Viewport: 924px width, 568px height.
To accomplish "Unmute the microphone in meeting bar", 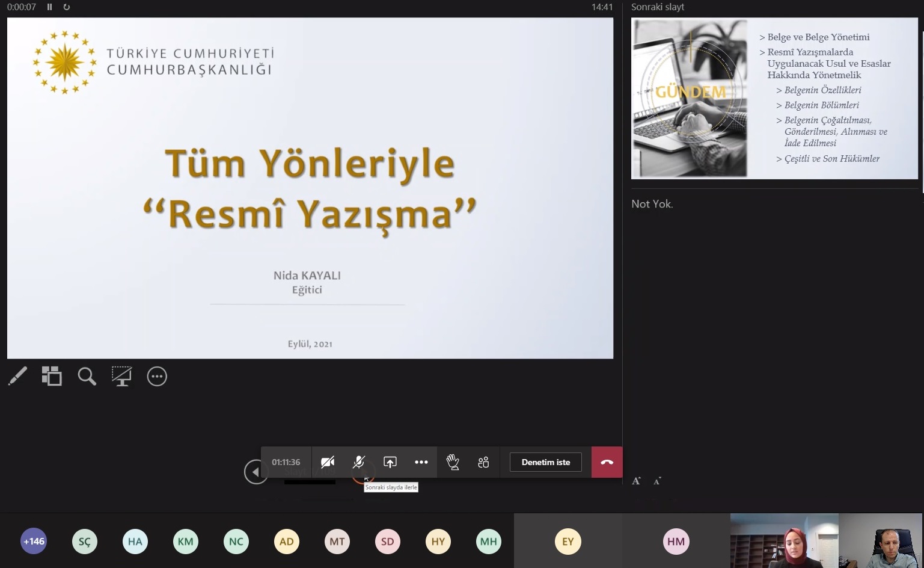I will point(359,462).
